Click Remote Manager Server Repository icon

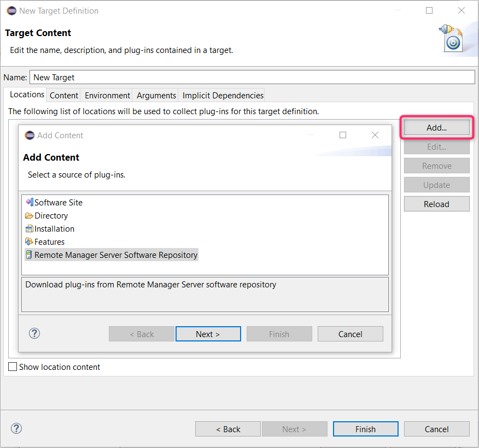pyautogui.click(x=30, y=255)
